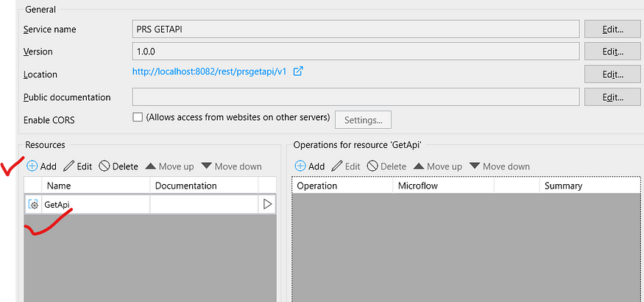This screenshot has width=644, height=302.
Task: Edit the Version value
Action: coord(612,52)
